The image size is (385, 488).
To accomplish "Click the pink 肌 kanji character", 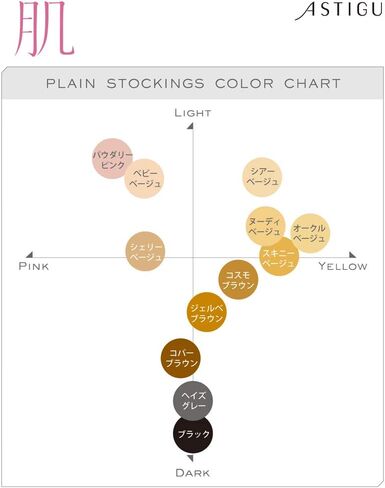I will (44, 28).
